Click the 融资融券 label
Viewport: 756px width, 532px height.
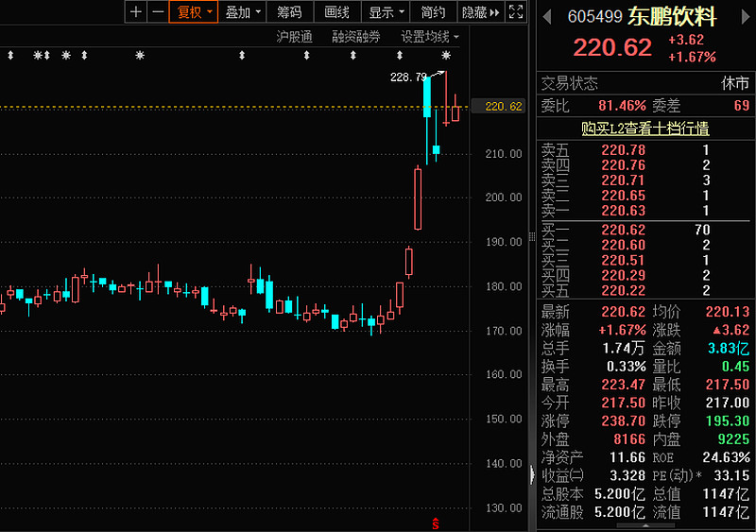356,37
